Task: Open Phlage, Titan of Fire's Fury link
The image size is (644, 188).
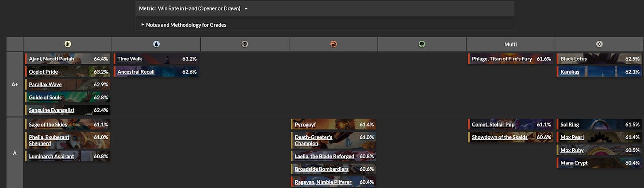Action: click(x=502, y=59)
